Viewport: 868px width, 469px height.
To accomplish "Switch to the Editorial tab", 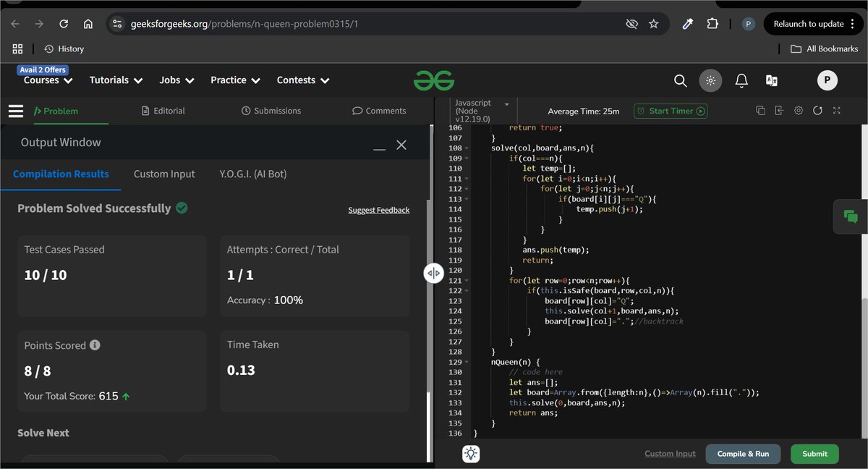I will click(x=163, y=111).
